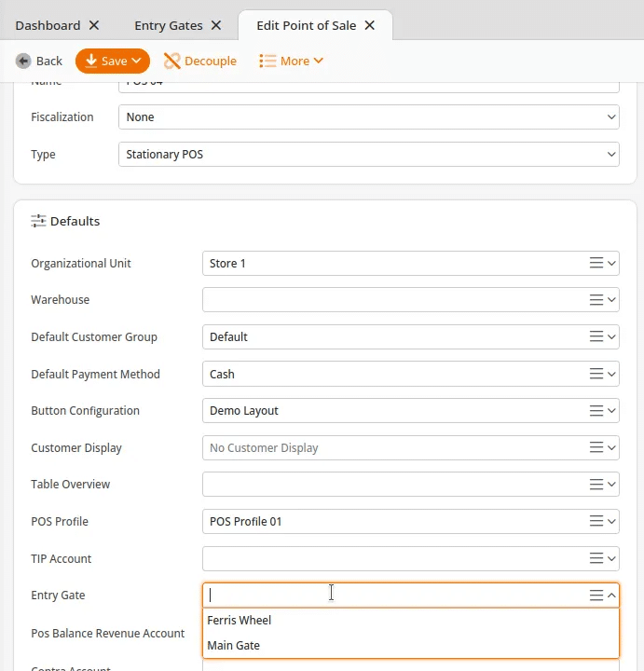Open Default Customer Group list menu icon
644x671 pixels.
click(596, 336)
